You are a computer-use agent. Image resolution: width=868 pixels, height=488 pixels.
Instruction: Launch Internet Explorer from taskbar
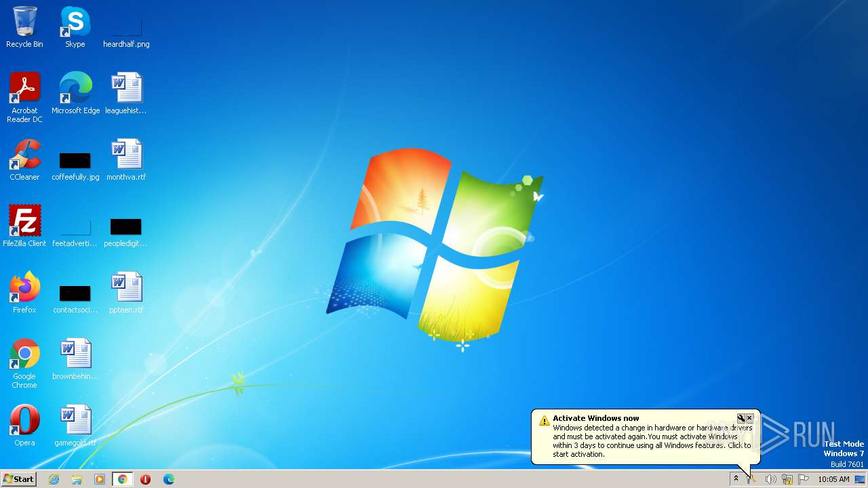54,479
